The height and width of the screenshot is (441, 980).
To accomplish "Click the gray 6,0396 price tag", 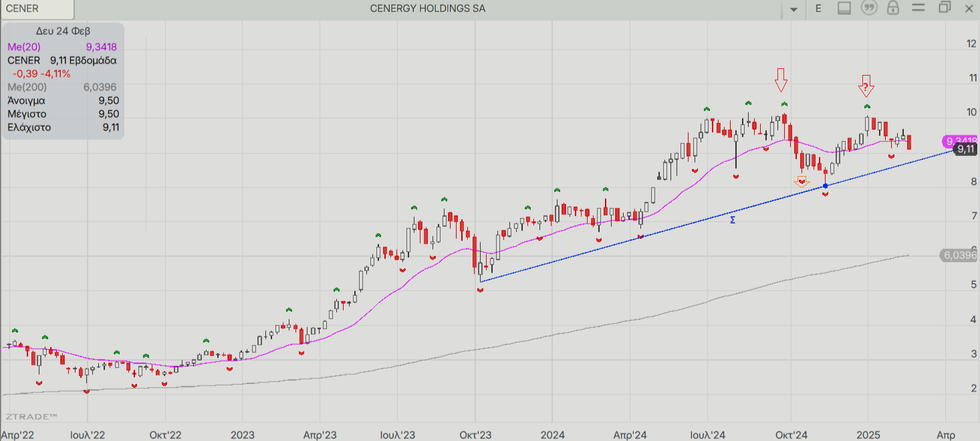I will point(960,255).
